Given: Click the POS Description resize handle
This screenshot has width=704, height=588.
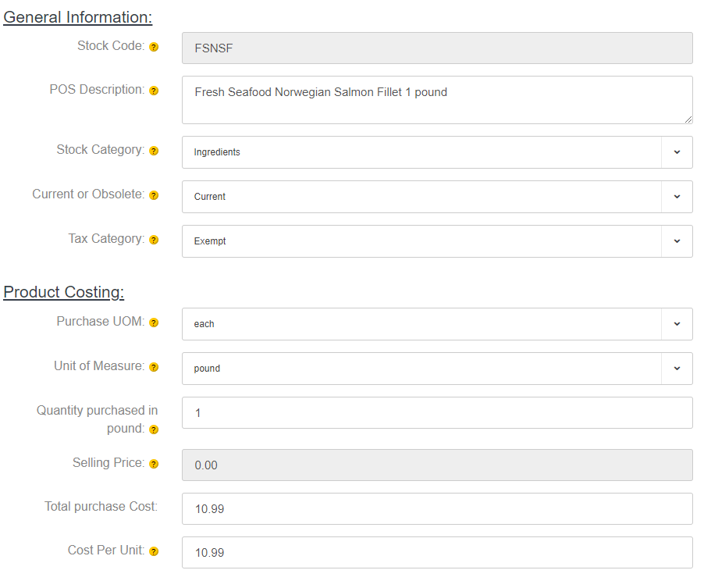Looking at the screenshot, I should click(688, 119).
